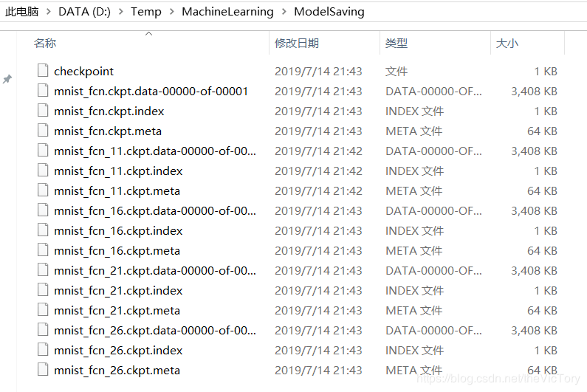Click the mnist_fcn_21.ckpt.index file icon
The height and width of the screenshot is (392, 587).
[43, 290]
